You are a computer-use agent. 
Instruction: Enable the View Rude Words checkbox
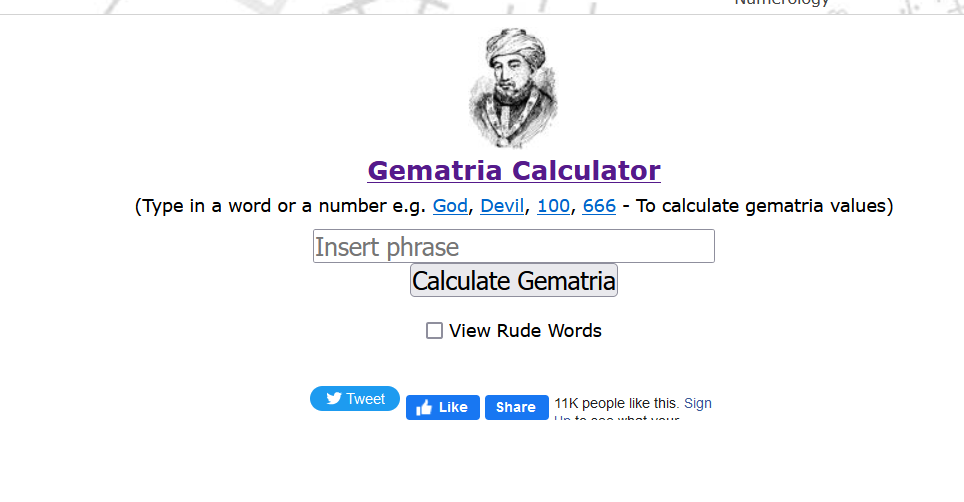coord(434,331)
